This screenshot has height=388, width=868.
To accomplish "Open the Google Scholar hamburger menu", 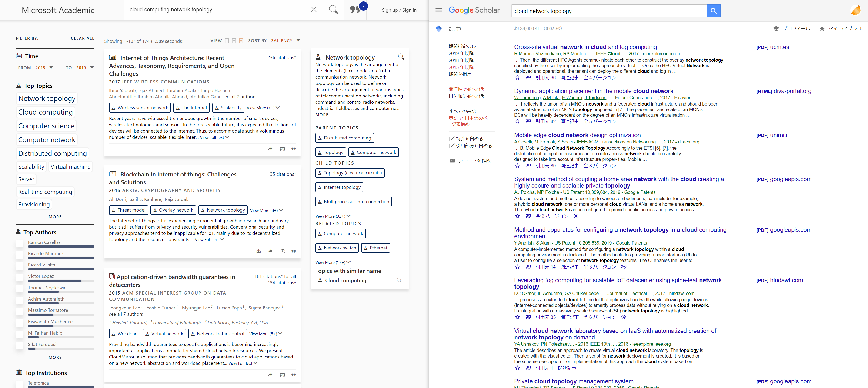I will pyautogui.click(x=438, y=10).
